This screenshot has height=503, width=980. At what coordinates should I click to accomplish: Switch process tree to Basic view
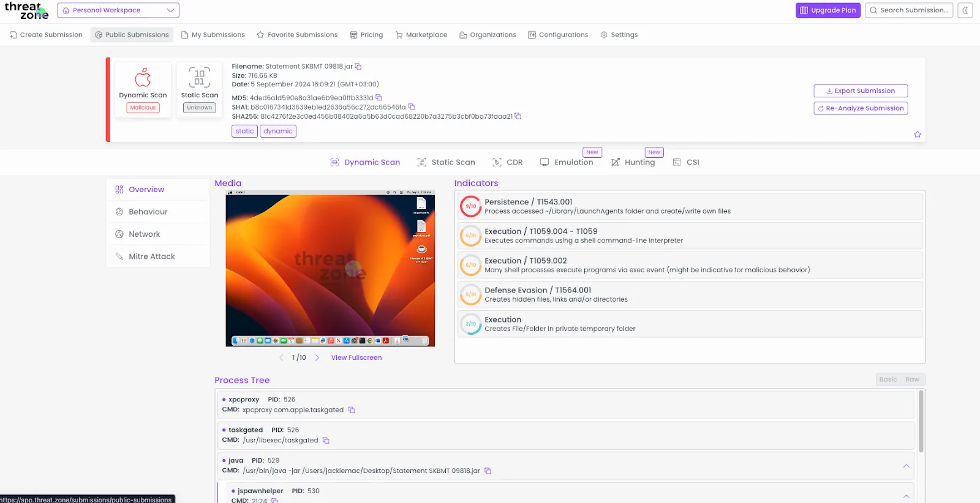(888, 379)
